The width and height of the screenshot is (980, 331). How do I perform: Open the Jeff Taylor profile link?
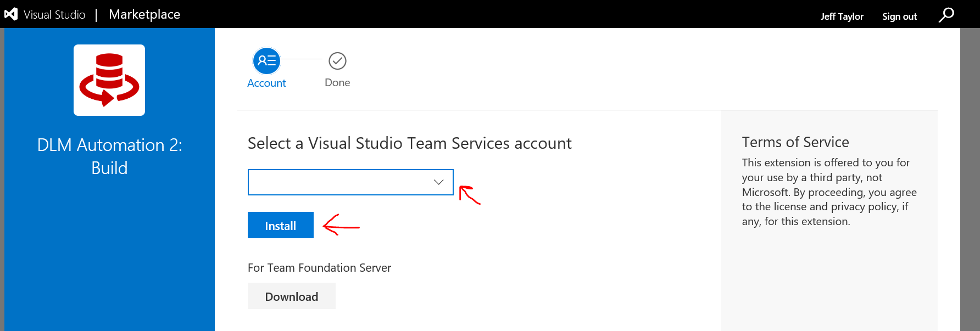[x=842, y=16]
